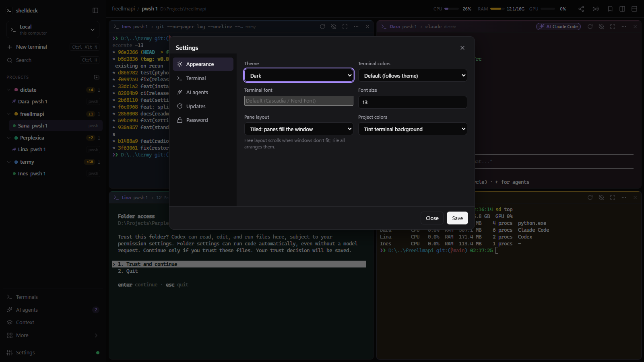Expand the More section chevron in sidebar

coord(96,335)
